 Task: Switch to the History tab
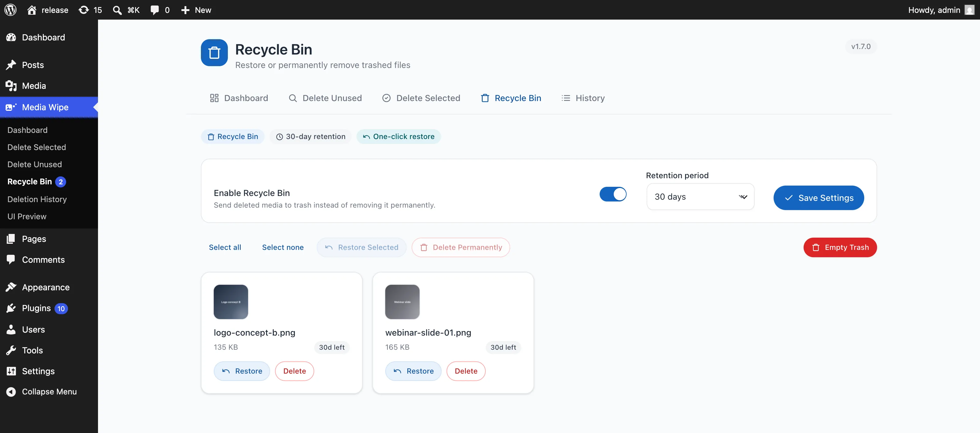[583, 98]
